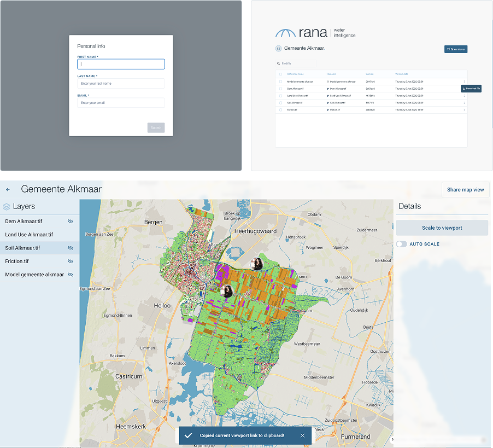Select the Land Use Alkmaar.tif layer
This screenshot has height=448, width=493.
click(x=30, y=235)
